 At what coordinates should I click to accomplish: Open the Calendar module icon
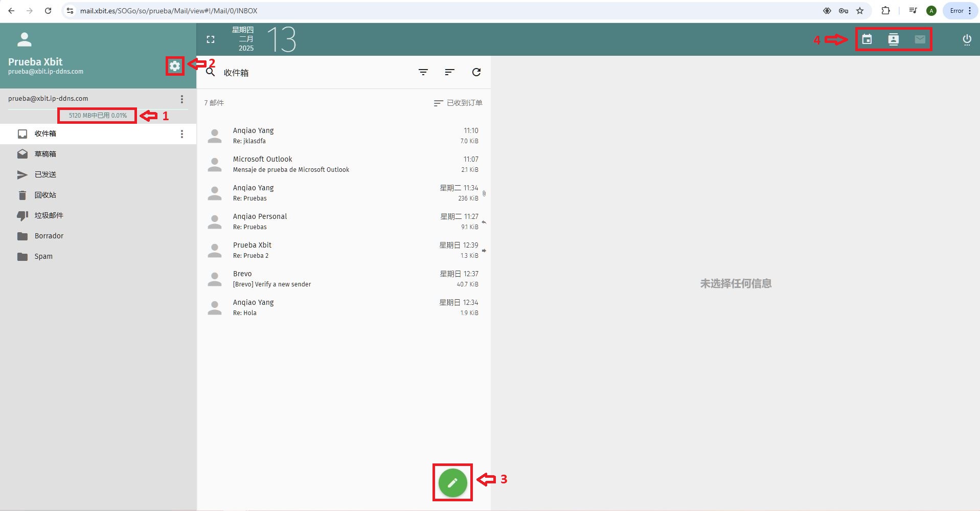point(867,39)
